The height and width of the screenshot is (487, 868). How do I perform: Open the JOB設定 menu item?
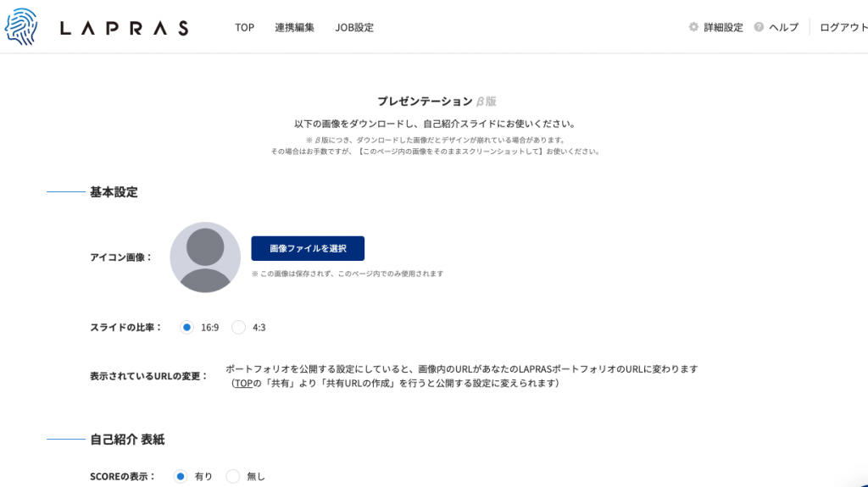(354, 28)
